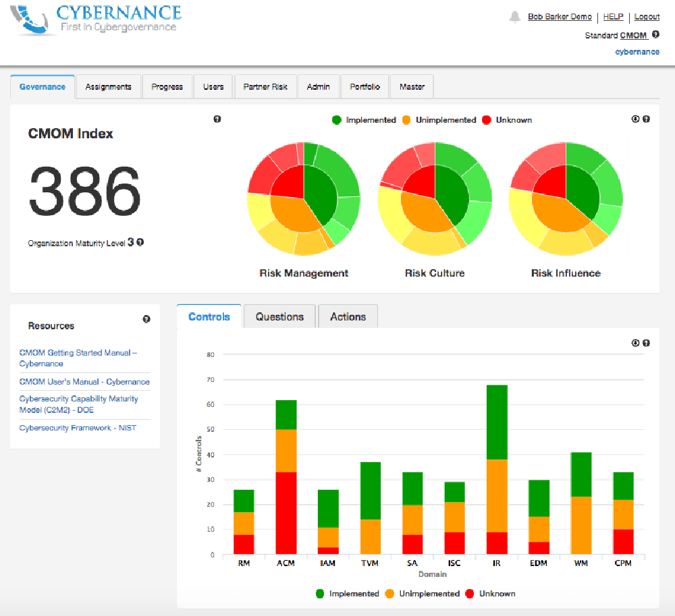Viewport: 675px width, 616px height.
Task: Click red Unknown segment of ACM bar
Action: pos(286,513)
